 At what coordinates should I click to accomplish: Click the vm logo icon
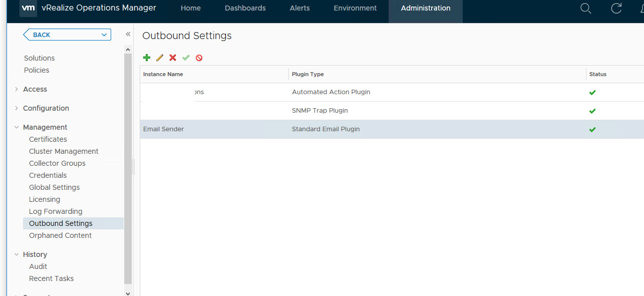(28, 8)
